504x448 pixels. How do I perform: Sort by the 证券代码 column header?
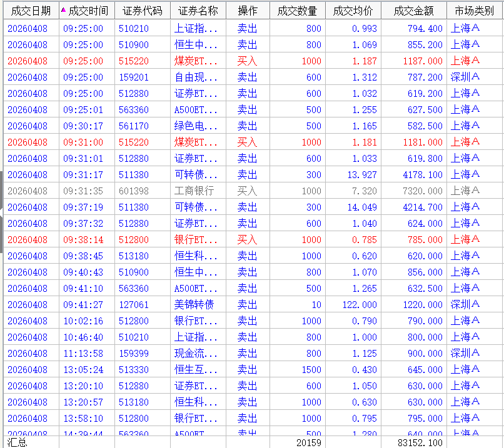pos(142,11)
